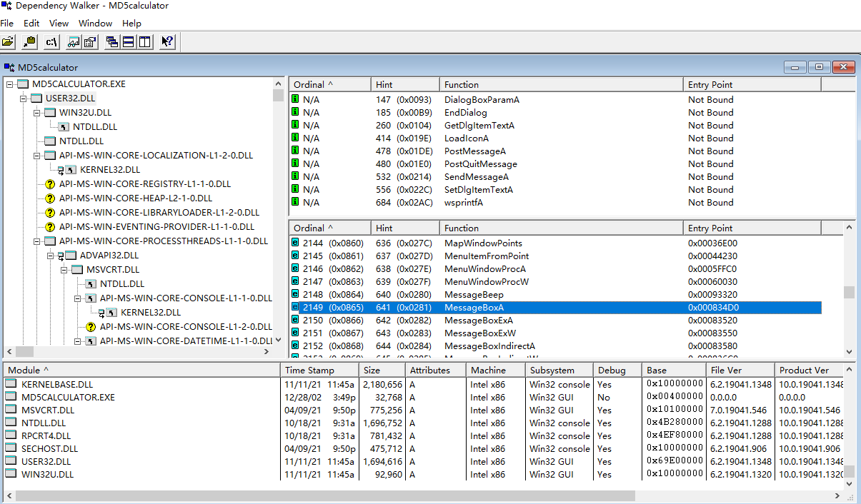The image size is (861, 504).
Task: Collapse the MSVCRT.DLL tree node
Action: pyautogui.click(x=64, y=270)
